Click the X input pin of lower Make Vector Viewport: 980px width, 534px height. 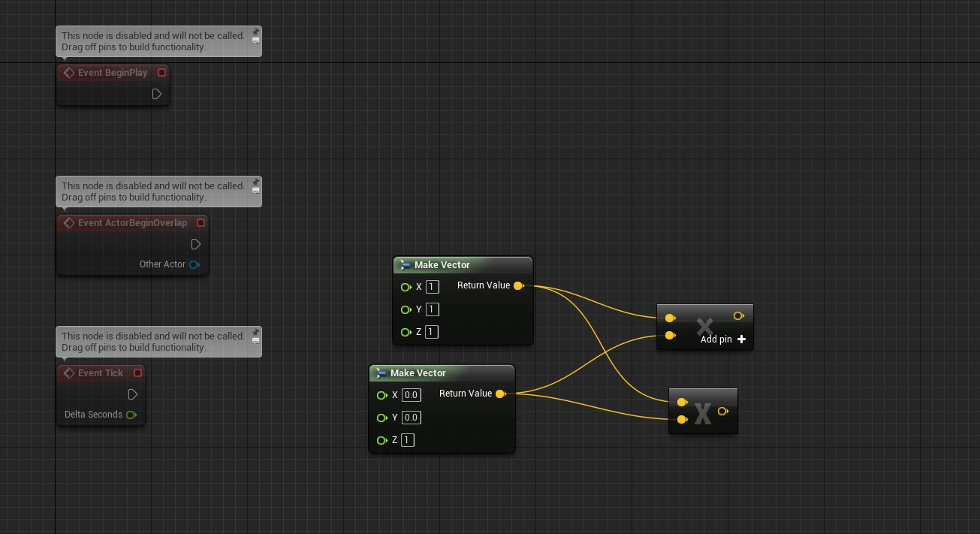point(381,395)
